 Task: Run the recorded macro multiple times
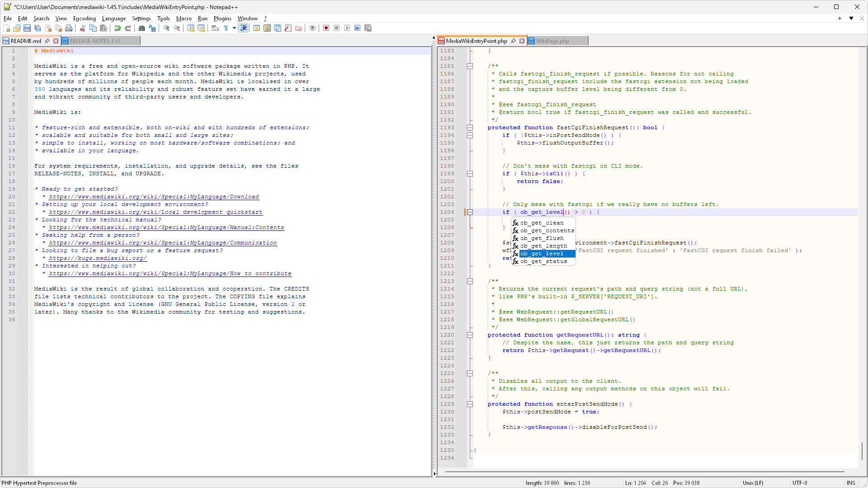tap(357, 28)
